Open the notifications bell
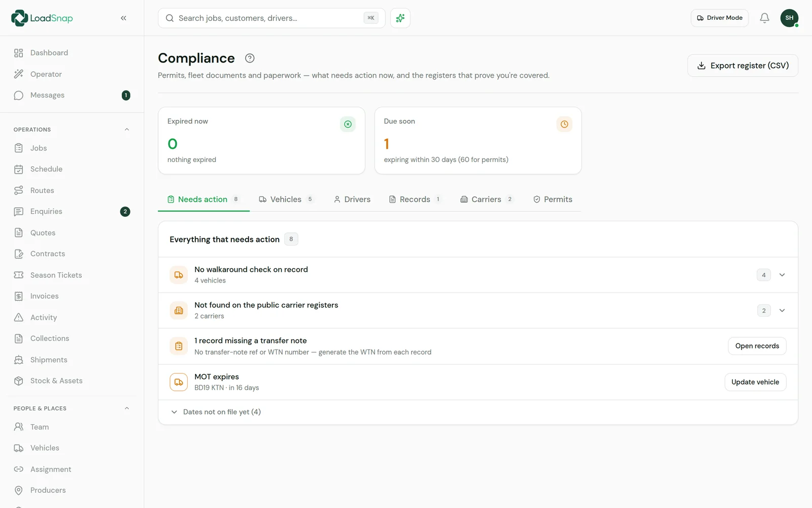The height and width of the screenshot is (508, 812). [764, 18]
